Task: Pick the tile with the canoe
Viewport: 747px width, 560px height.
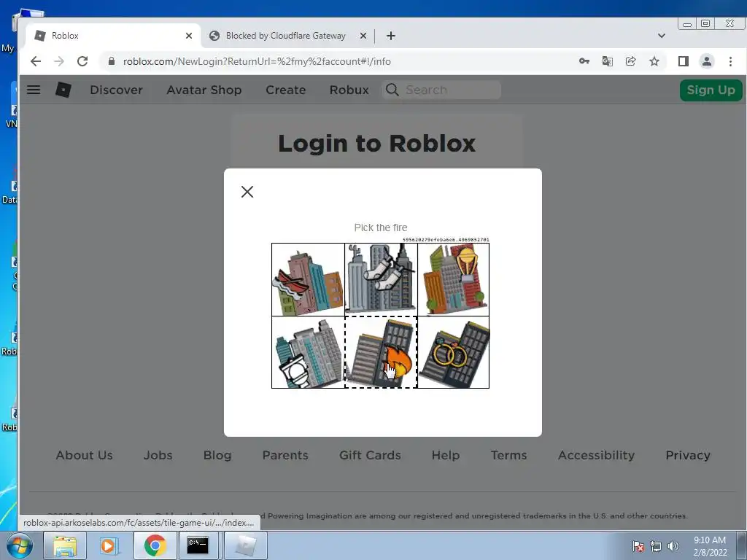Action: pos(309,279)
